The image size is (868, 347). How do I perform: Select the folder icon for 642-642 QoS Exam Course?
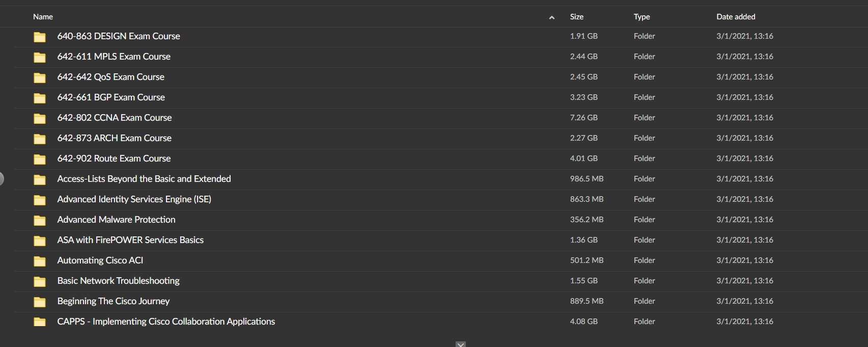click(40, 77)
